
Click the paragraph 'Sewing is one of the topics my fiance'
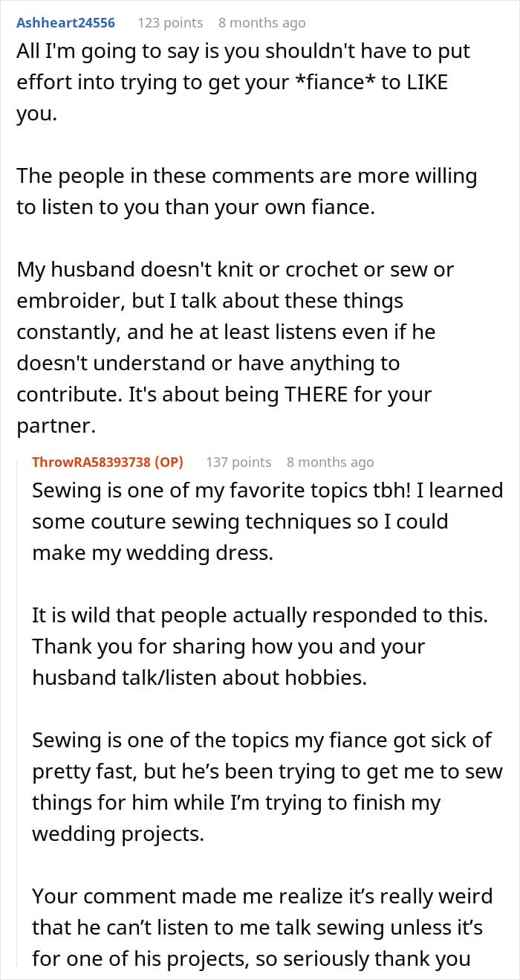click(x=267, y=787)
